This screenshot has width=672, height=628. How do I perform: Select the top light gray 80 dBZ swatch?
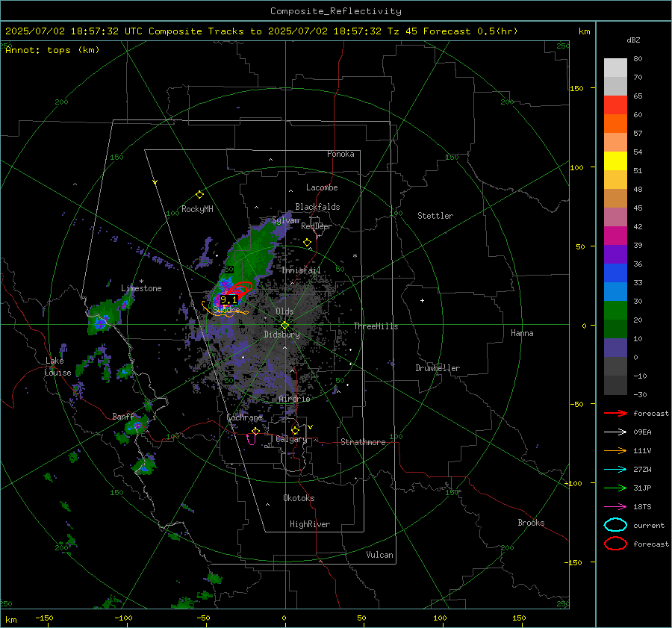615,68
